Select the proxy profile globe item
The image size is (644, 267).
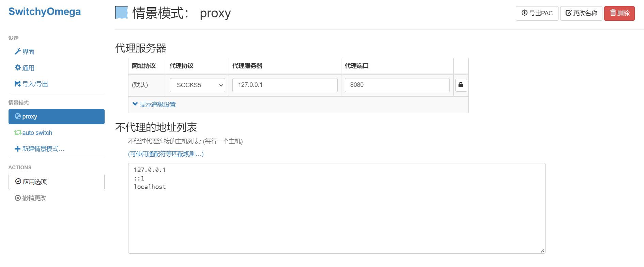tap(57, 116)
